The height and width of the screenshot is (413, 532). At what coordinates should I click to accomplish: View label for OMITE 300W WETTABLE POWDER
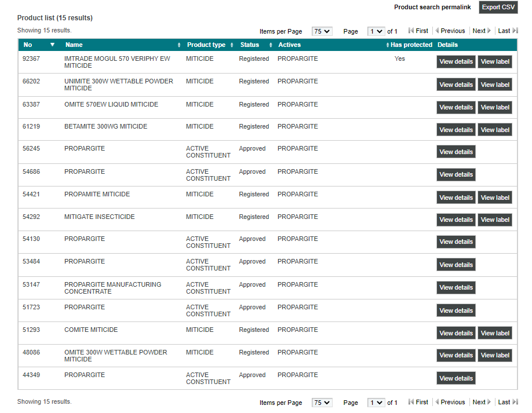click(495, 355)
